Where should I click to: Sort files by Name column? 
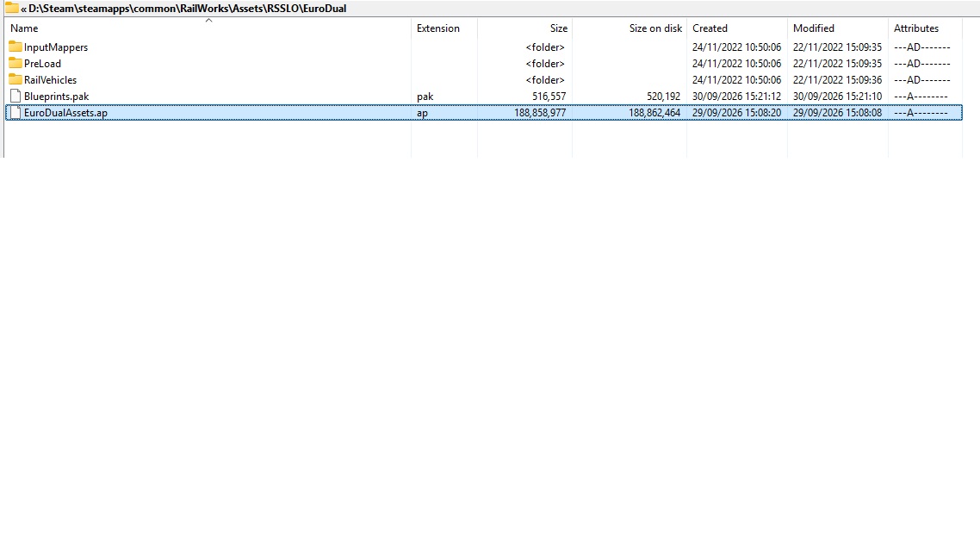click(24, 28)
